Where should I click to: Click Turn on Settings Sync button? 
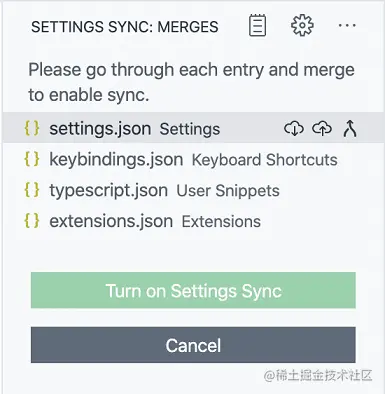click(193, 290)
